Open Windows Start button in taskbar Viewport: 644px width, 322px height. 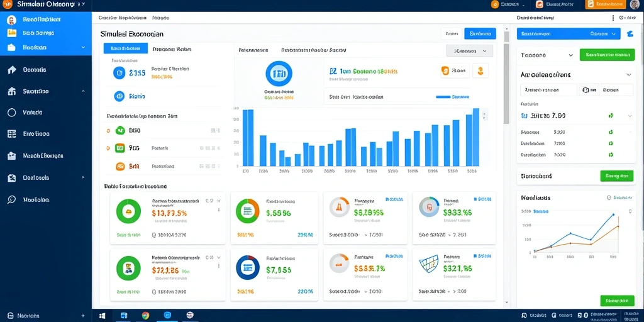[x=103, y=316]
